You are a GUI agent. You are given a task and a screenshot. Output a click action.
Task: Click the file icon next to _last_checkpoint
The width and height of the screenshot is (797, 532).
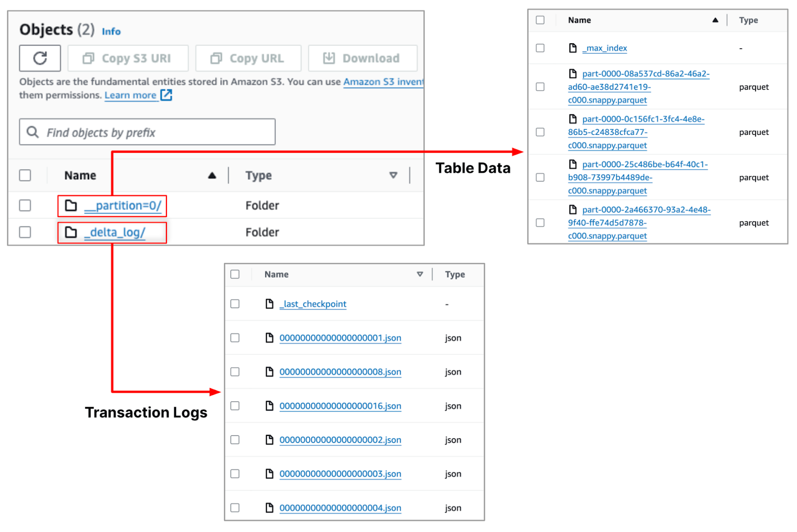coord(269,304)
